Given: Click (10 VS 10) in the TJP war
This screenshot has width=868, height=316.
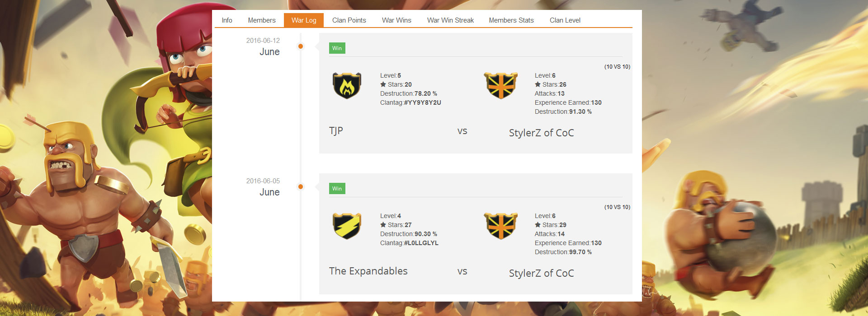Looking at the screenshot, I should coord(617,67).
